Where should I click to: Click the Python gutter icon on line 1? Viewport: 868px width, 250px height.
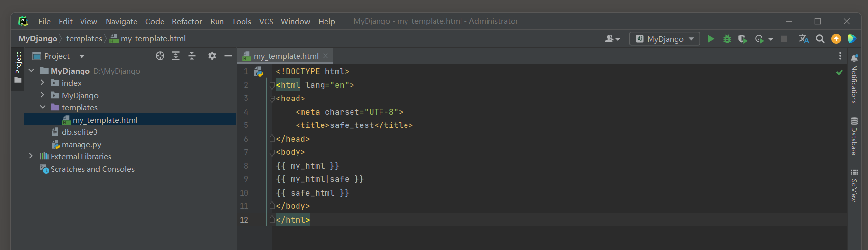point(259,72)
